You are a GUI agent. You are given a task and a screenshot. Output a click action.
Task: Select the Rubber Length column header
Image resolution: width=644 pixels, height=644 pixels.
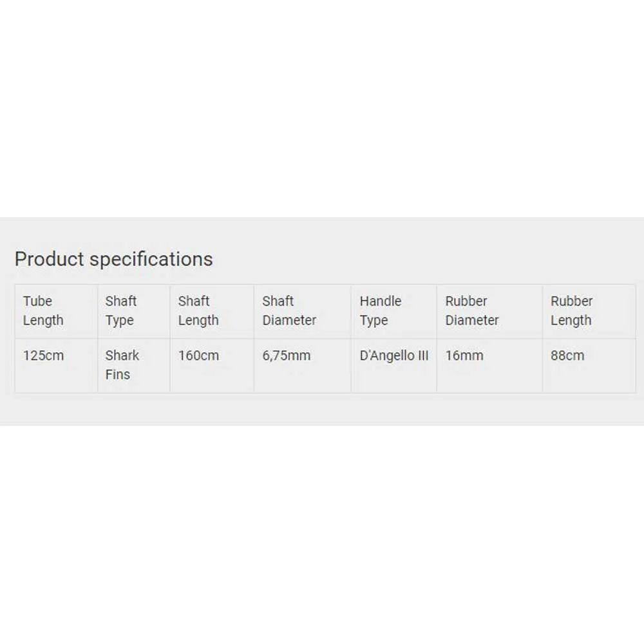[571, 310]
